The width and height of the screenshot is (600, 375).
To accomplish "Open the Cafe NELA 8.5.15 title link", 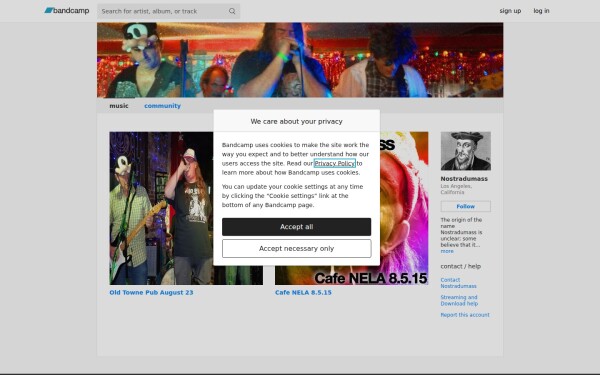I will 303,292.
